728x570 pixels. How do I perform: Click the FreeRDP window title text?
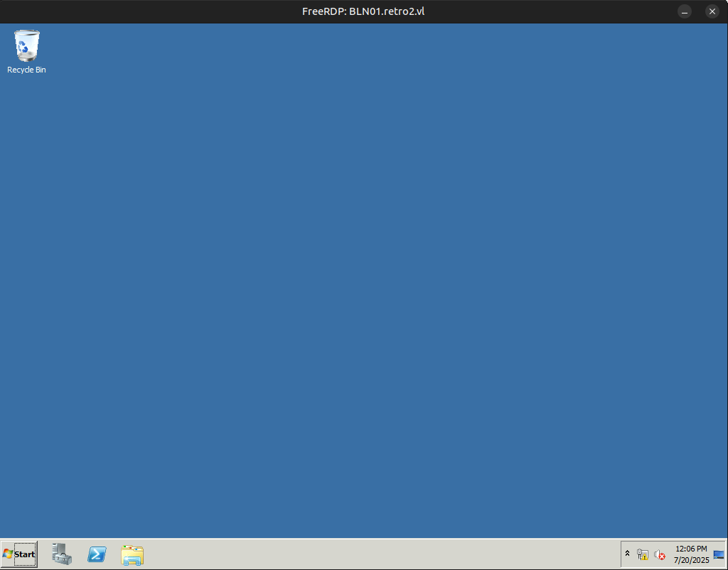[363, 11]
